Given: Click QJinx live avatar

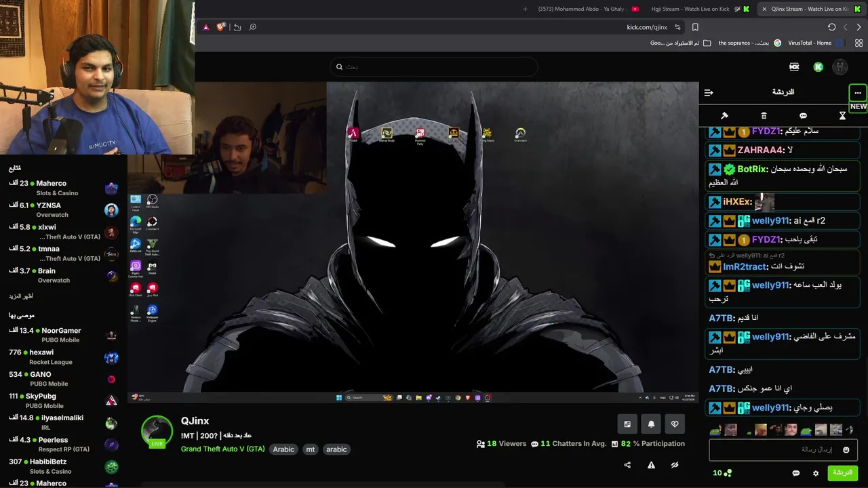Looking at the screenshot, I should click(157, 432).
